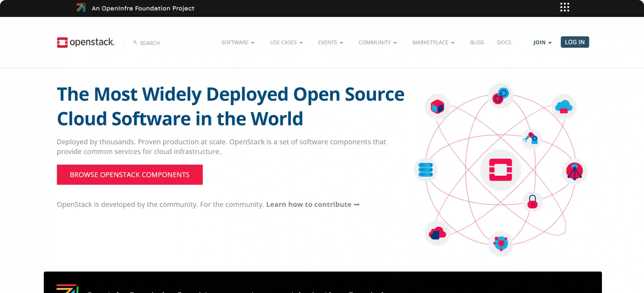This screenshot has width=644, height=293.
Task: Go to the BLOG section
Action: click(477, 42)
